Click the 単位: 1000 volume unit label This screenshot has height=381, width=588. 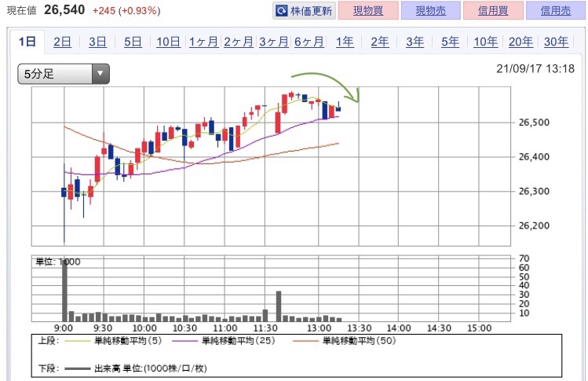click(58, 262)
